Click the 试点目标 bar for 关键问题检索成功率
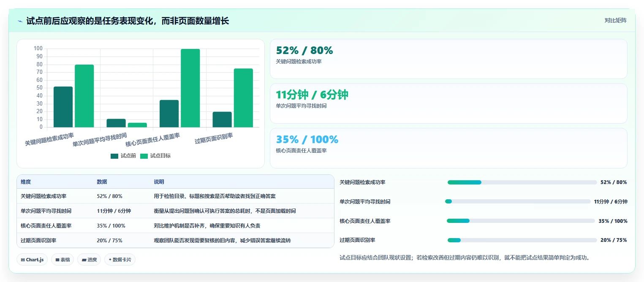The image size is (644, 282). pos(84,96)
